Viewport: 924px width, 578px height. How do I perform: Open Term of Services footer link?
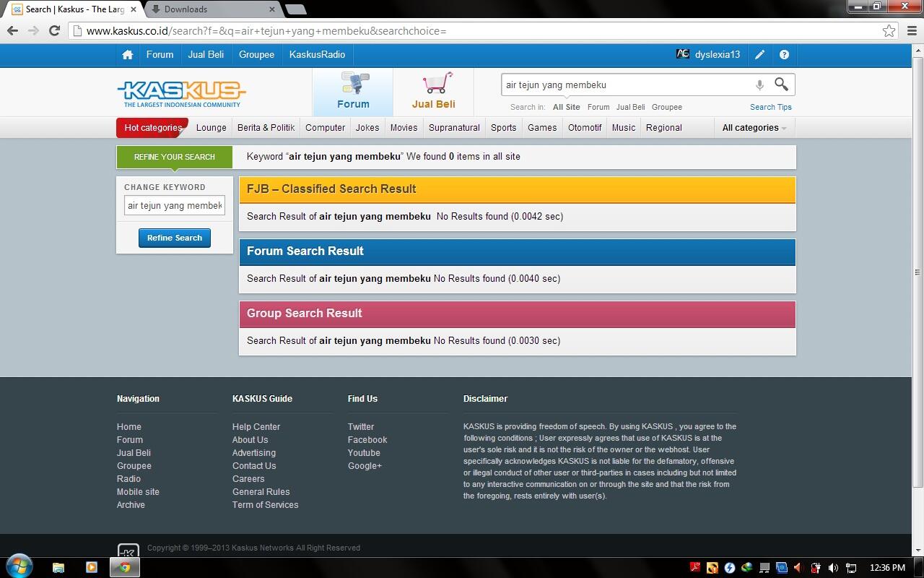click(265, 505)
